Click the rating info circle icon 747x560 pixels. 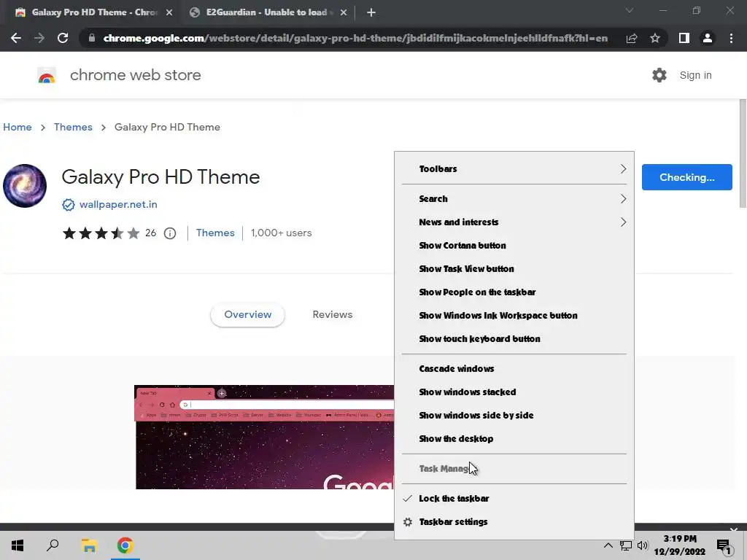pyautogui.click(x=169, y=233)
